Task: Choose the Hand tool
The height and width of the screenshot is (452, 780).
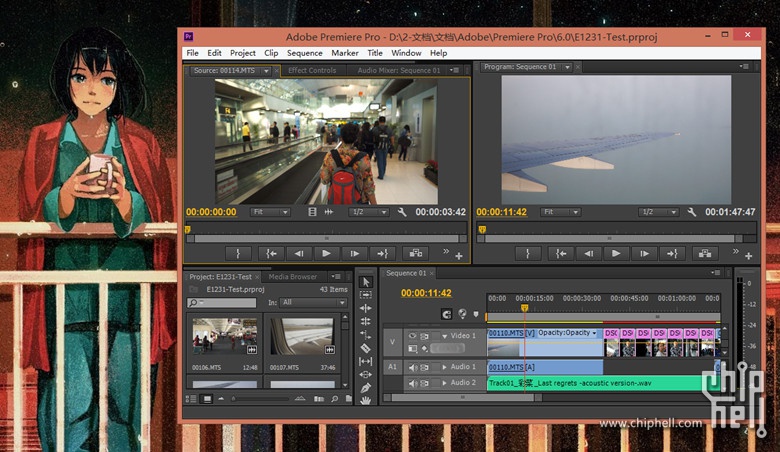Action: tap(366, 400)
